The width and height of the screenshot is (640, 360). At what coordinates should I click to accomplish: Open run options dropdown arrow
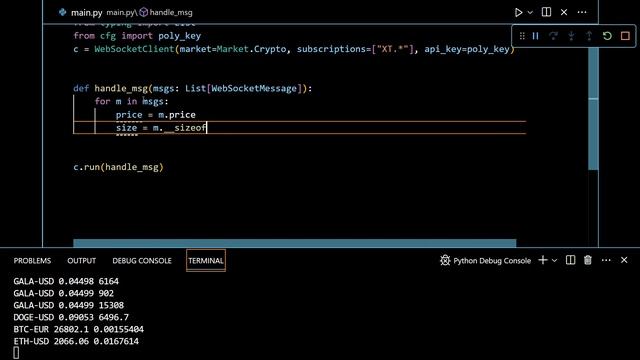click(530, 12)
